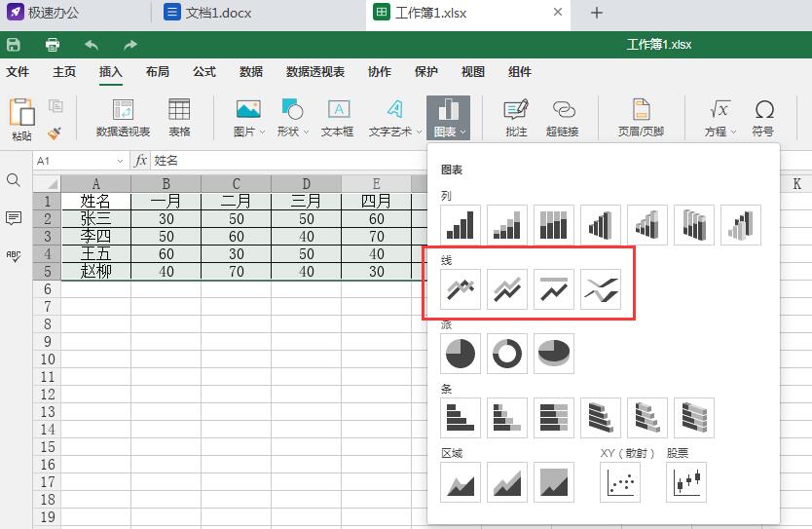The height and width of the screenshot is (529, 812).
Task: Pick the doughnut chart icon
Action: point(507,354)
